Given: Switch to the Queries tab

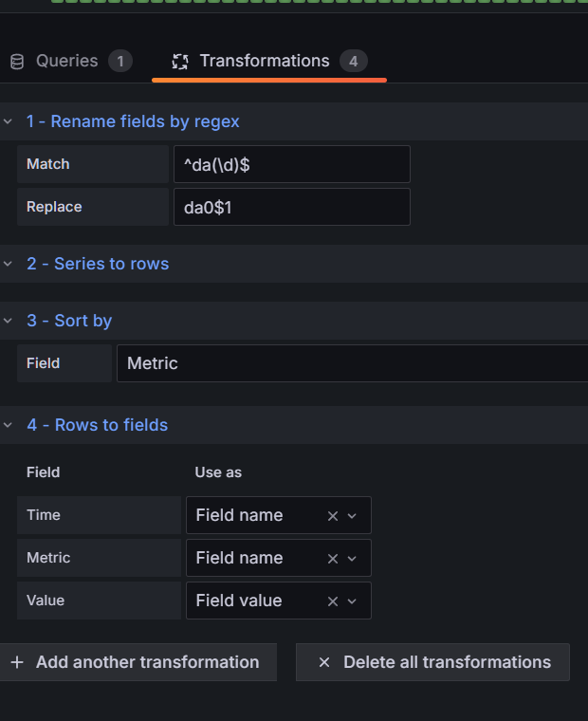Looking at the screenshot, I should [x=67, y=62].
